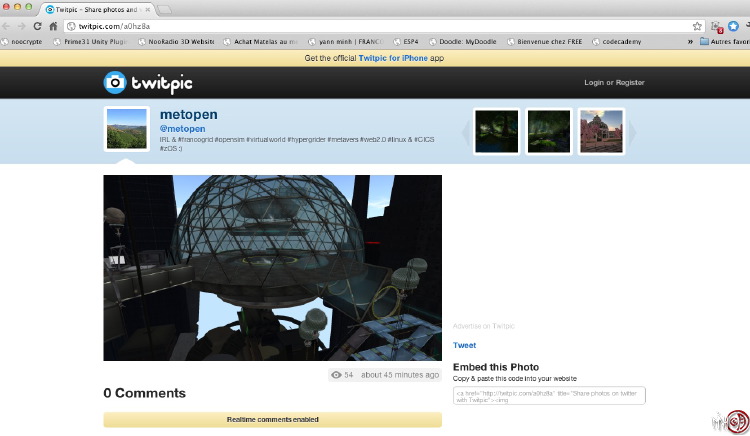Show more bookmarks with the chevron
The image size is (750, 436).
[690, 42]
